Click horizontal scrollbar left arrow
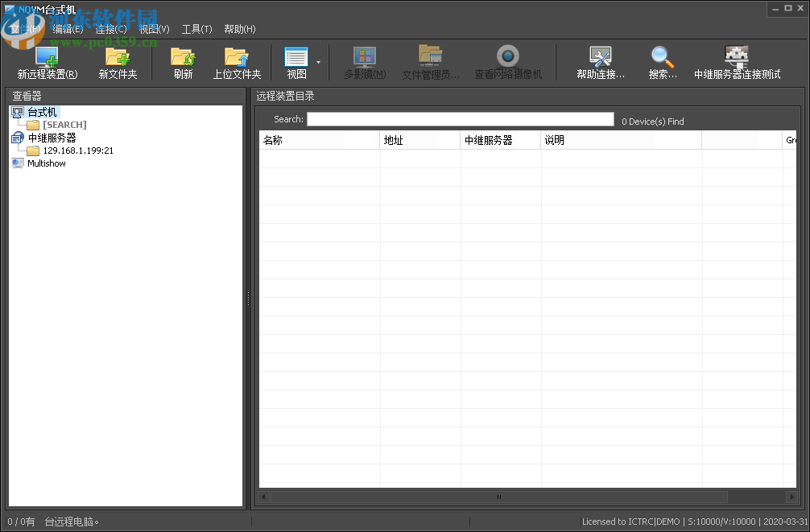Viewport: 810px width, 532px height. [x=263, y=497]
